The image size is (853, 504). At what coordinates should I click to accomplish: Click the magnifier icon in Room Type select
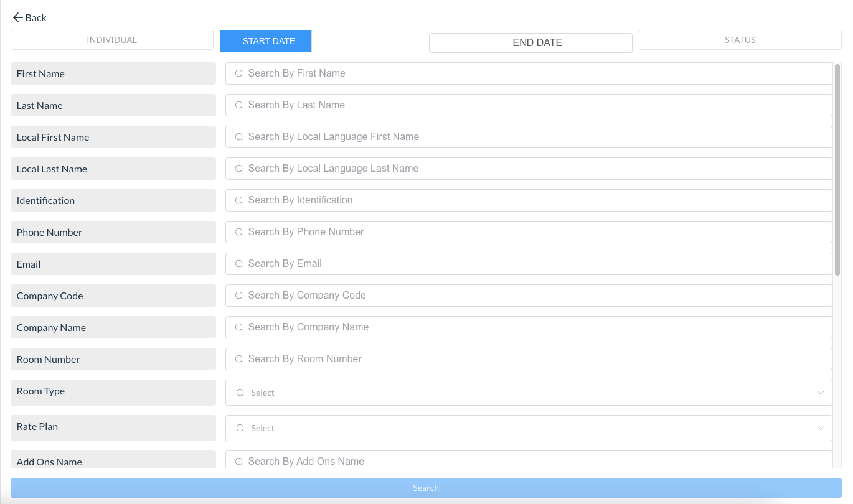[240, 393]
